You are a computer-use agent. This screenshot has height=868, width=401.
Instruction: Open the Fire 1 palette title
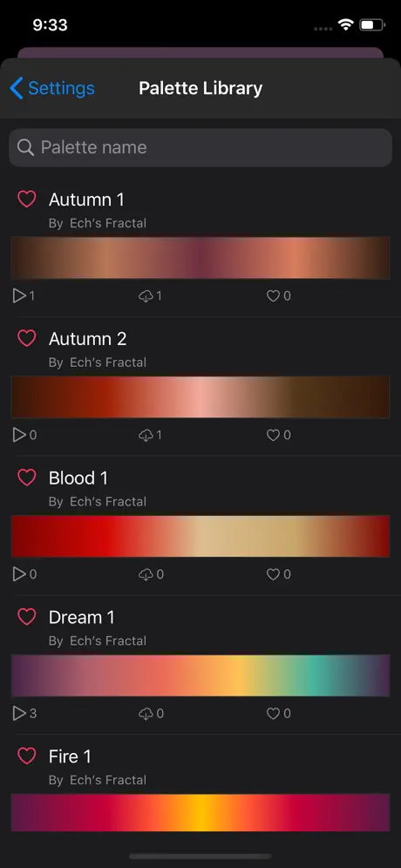70,756
